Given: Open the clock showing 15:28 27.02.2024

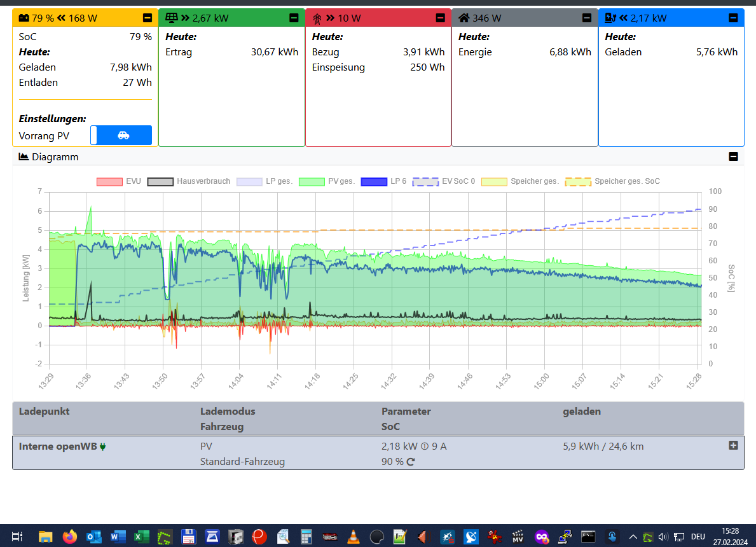Looking at the screenshot, I should point(731,536).
